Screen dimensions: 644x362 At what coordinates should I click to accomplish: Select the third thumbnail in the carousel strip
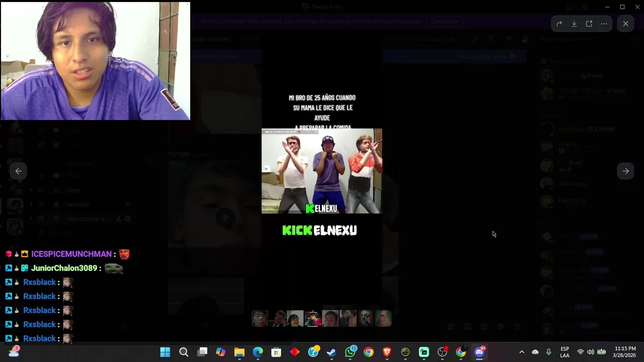point(295,319)
